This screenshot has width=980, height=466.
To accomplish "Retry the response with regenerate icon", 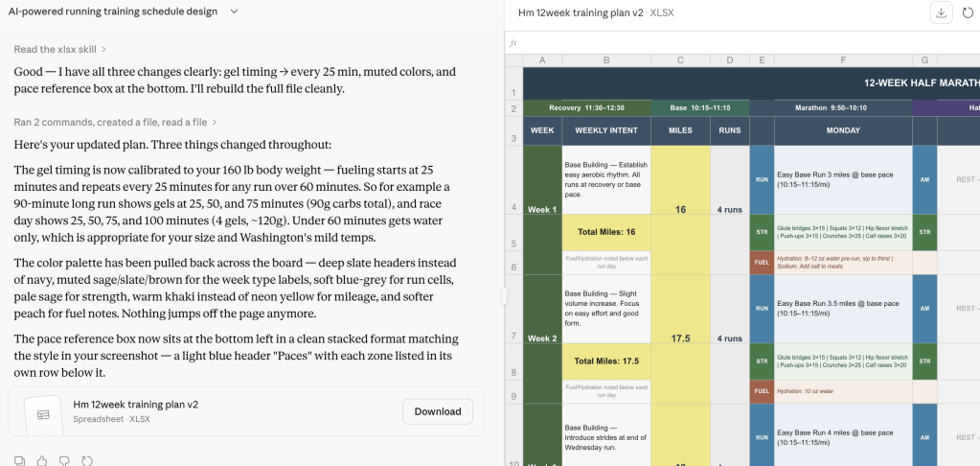I will click(87, 460).
